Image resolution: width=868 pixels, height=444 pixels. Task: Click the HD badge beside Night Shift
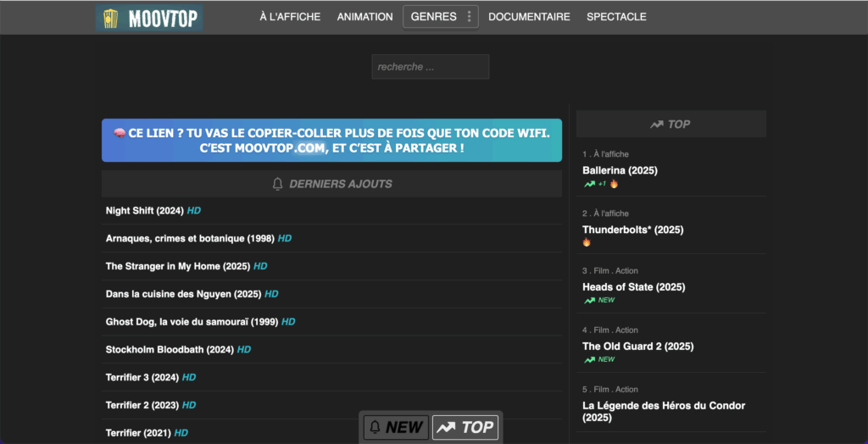194,211
